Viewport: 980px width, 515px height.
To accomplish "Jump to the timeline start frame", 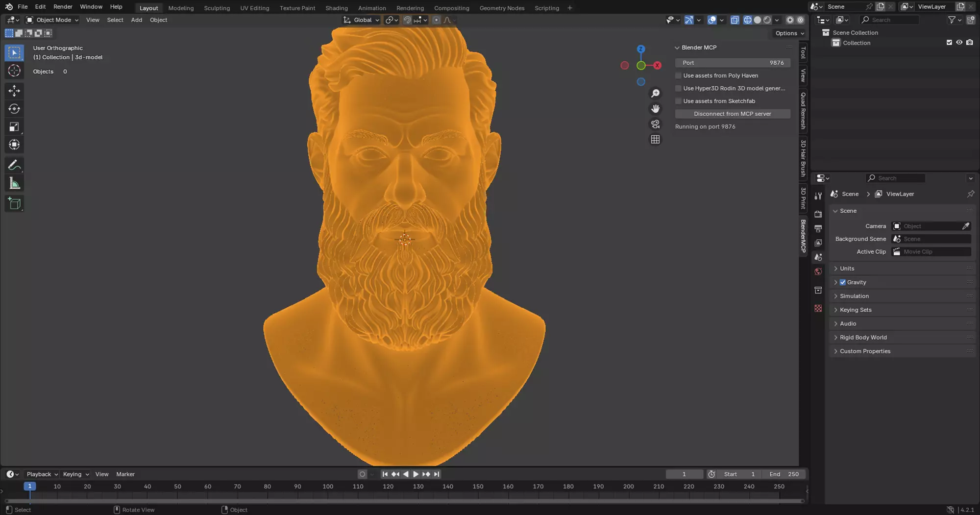I will (385, 474).
